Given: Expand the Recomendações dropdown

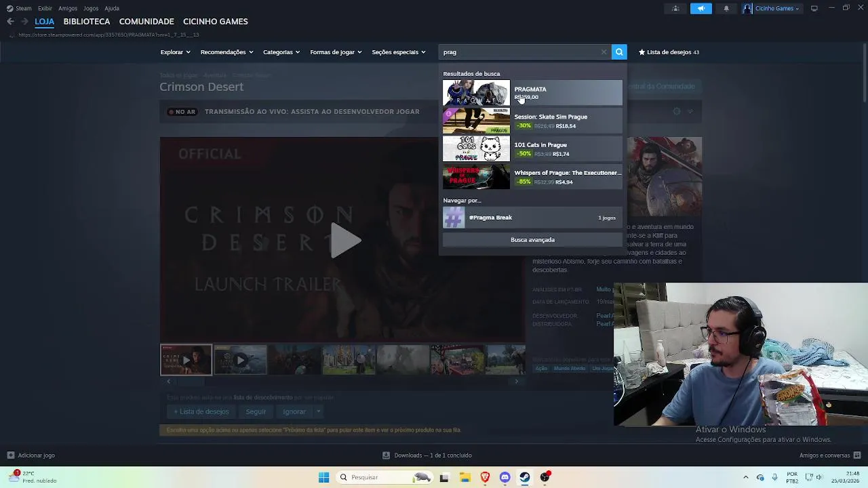Looking at the screenshot, I should (x=226, y=52).
